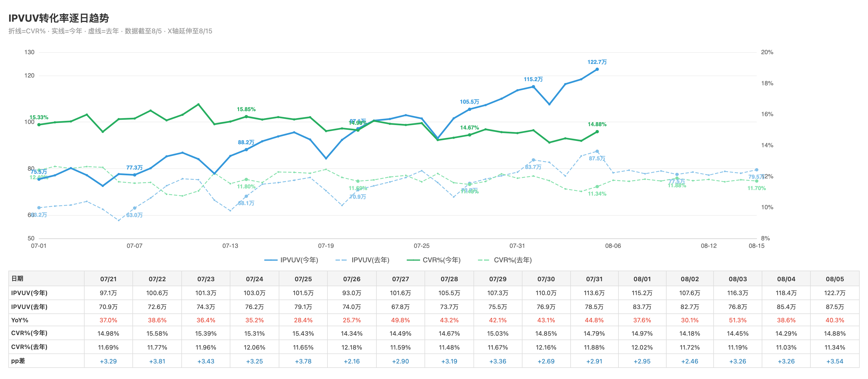Select the 88.2万 IPVUV data point
This screenshot has height=379, width=868.
click(x=246, y=149)
